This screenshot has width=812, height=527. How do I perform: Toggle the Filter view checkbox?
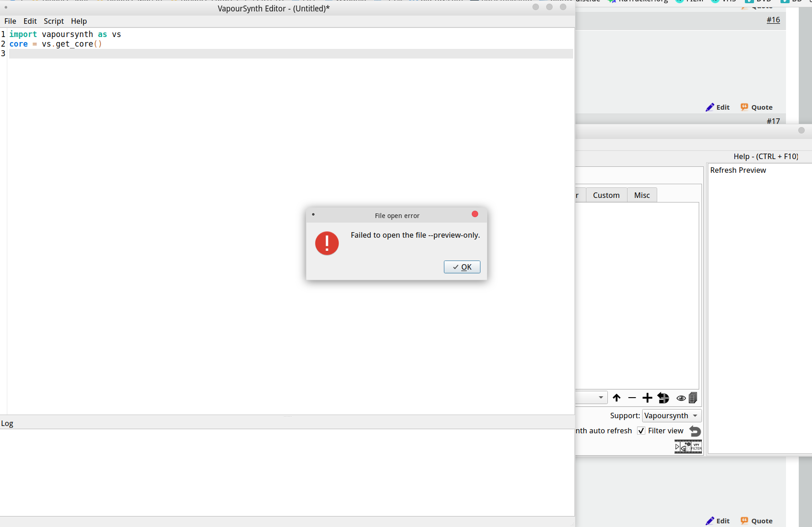tap(641, 431)
